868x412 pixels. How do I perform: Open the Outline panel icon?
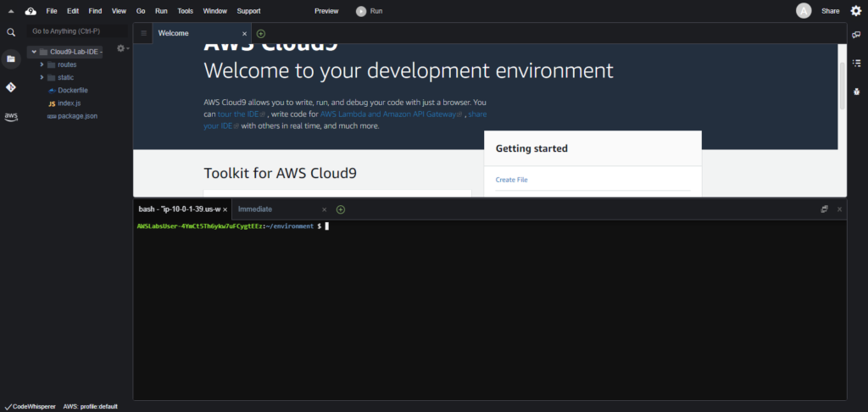pos(857,63)
